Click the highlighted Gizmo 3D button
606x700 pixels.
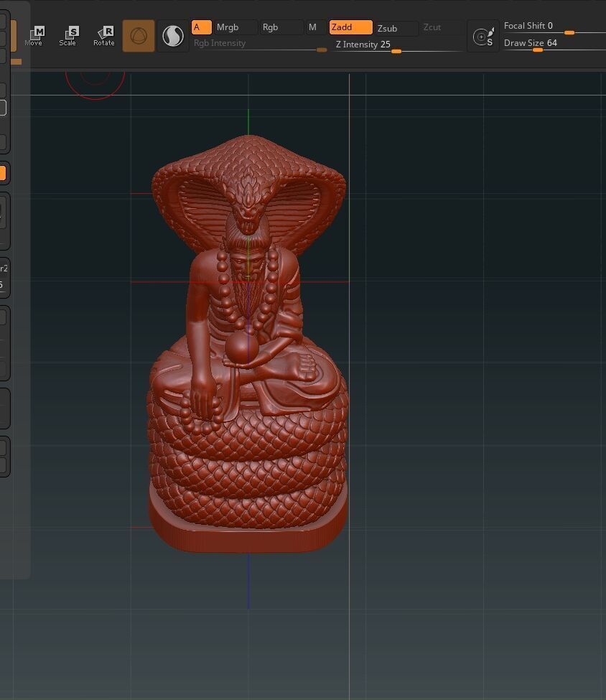click(x=139, y=36)
